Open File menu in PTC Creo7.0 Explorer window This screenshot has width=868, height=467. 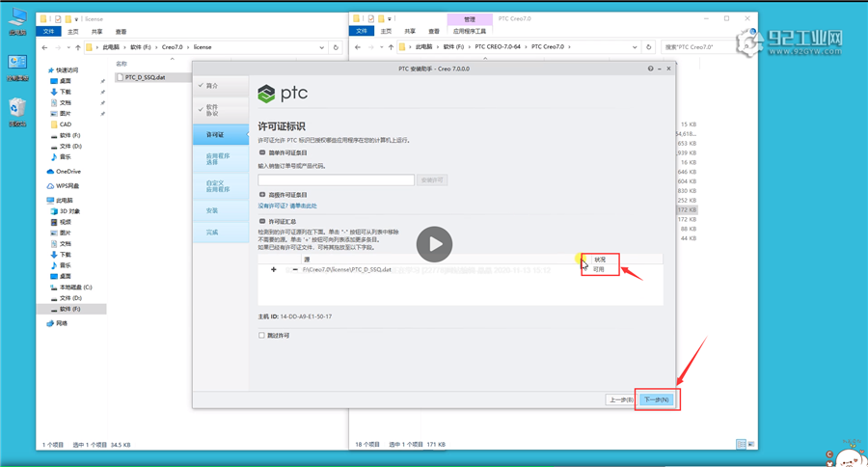point(362,31)
